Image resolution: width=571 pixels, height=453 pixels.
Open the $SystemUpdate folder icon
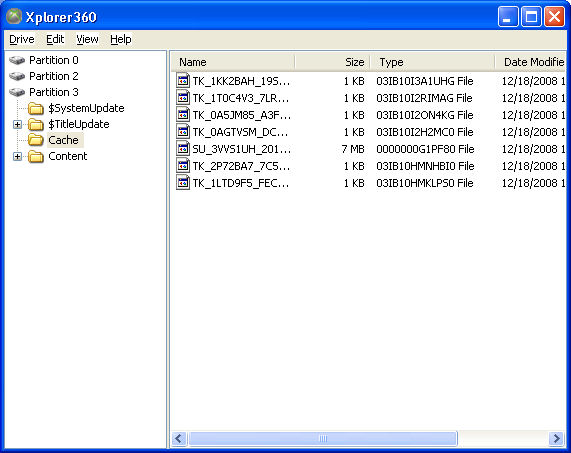[36, 108]
